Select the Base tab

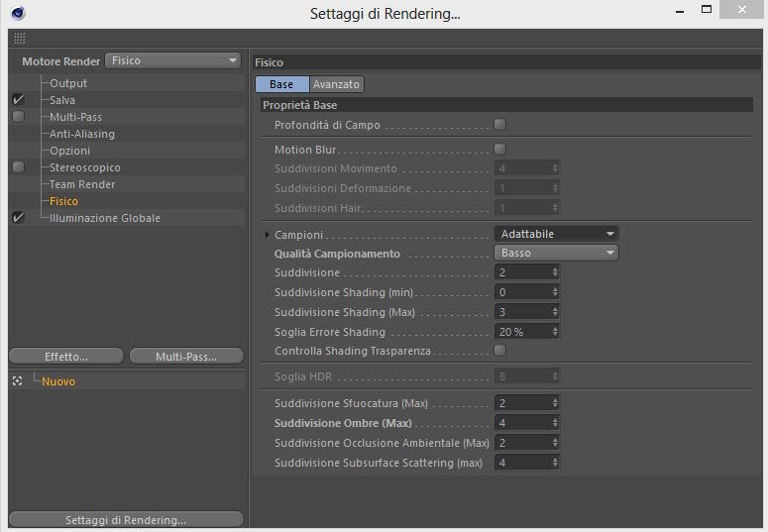pos(281,84)
